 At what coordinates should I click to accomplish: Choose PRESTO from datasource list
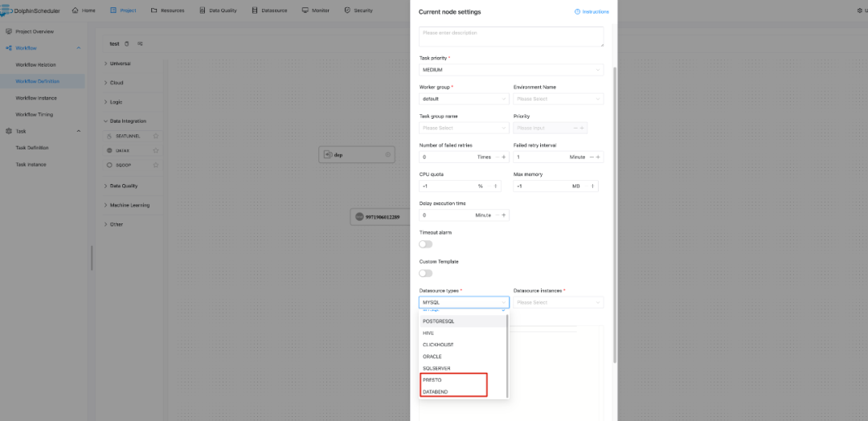463,380
